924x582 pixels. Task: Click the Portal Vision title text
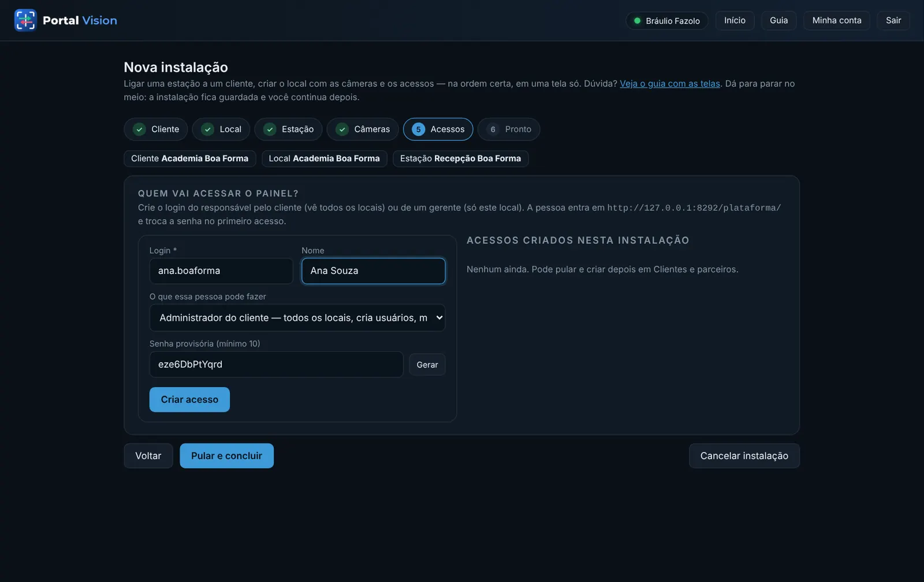pyautogui.click(x=80, y=21)
